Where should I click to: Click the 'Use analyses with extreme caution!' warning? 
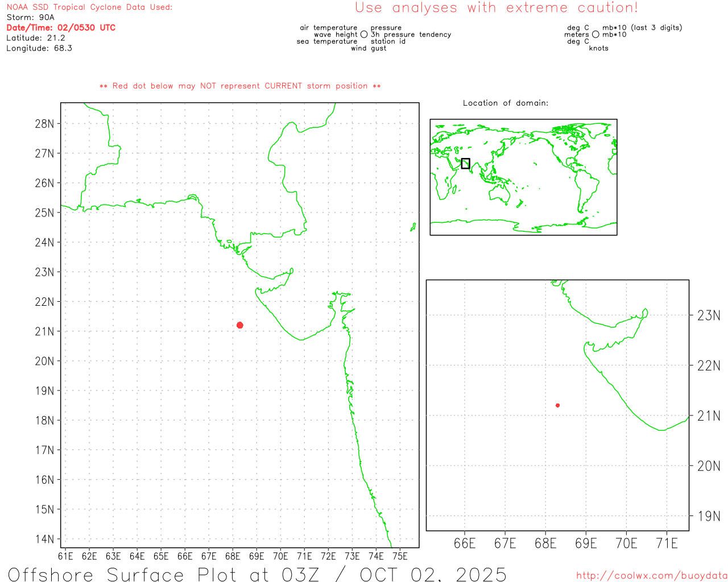tap(497, 7)
